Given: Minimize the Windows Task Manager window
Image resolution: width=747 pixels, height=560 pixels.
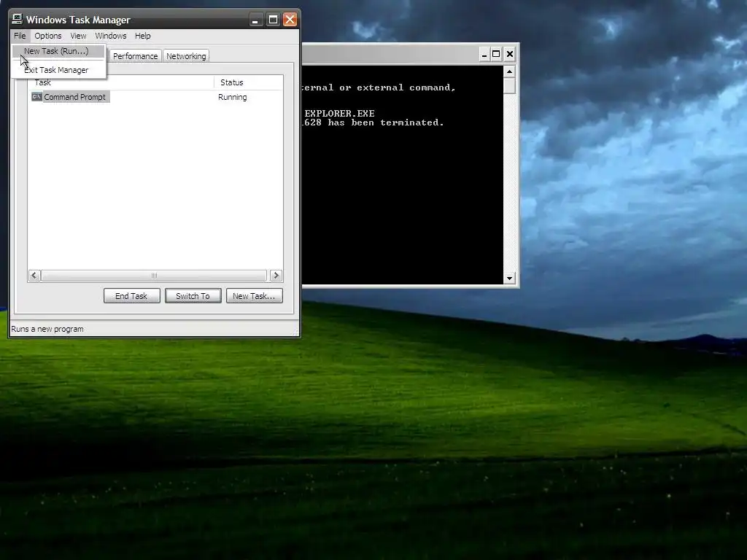Looking at the screenshot, I should [256, 20].
